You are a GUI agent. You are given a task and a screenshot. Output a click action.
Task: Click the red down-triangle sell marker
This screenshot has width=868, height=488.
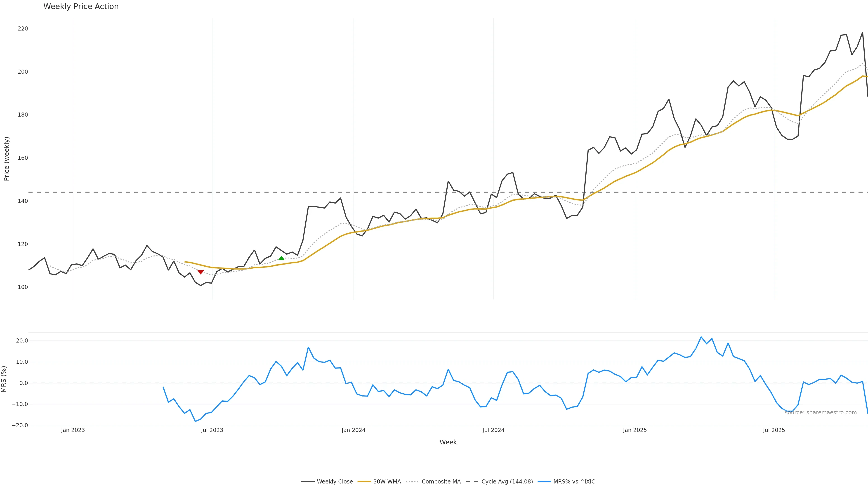click(x=200, y=272)
